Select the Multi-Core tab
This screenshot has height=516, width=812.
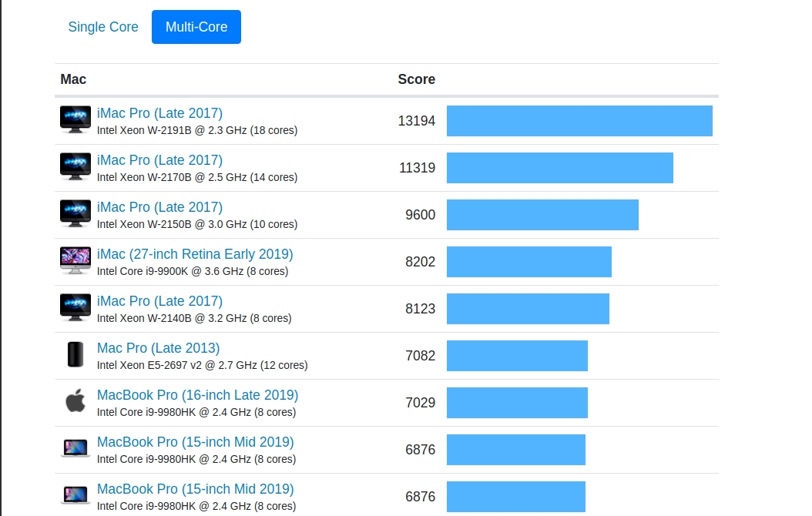click(x=196, y=27)
